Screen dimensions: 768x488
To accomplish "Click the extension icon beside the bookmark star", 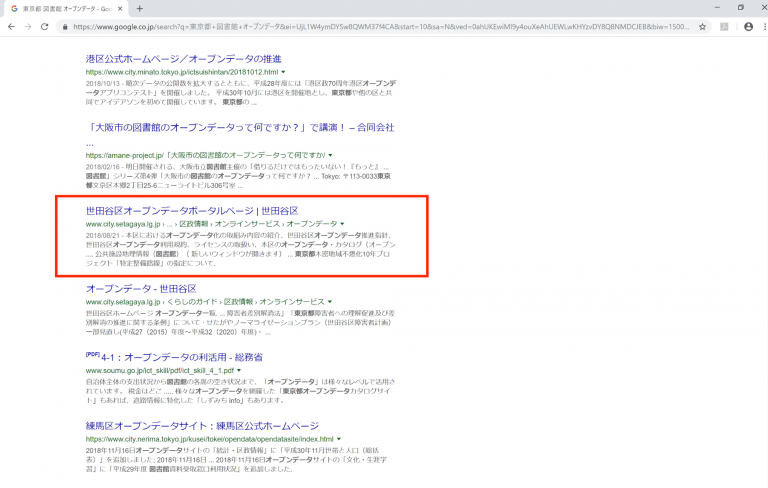I will pos(724,27).
